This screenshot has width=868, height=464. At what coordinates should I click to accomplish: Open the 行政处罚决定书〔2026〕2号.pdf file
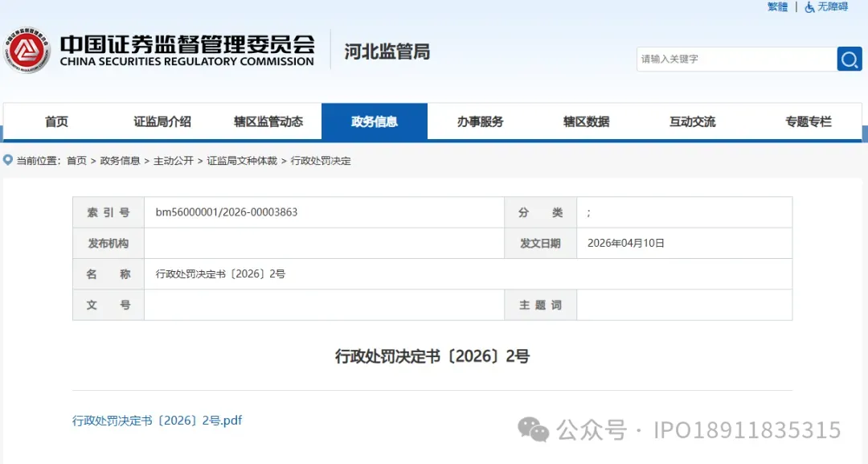158,420
